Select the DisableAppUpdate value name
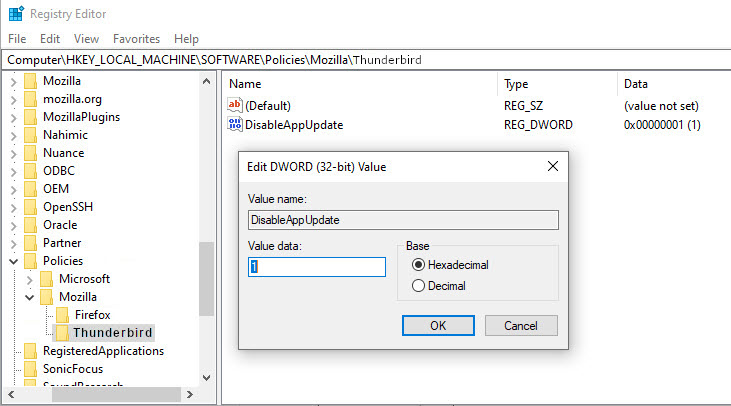This screenshot has height=406, width=731. click(x=294, y=125)
